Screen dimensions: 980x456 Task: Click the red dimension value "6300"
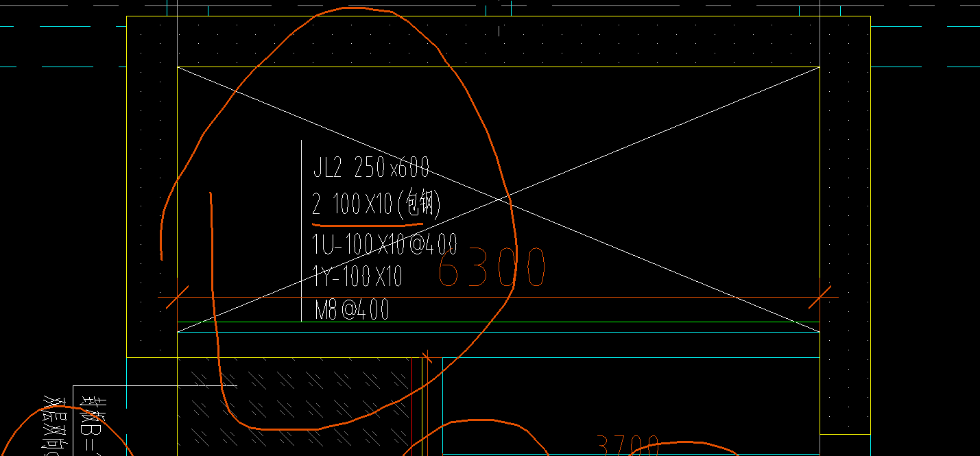[492, 267]
